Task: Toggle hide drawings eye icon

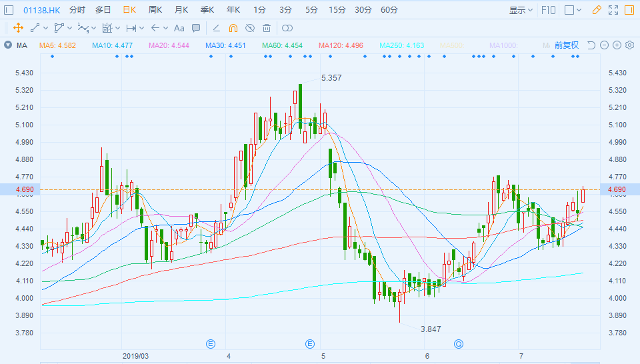Action: [x=250, y=28]
